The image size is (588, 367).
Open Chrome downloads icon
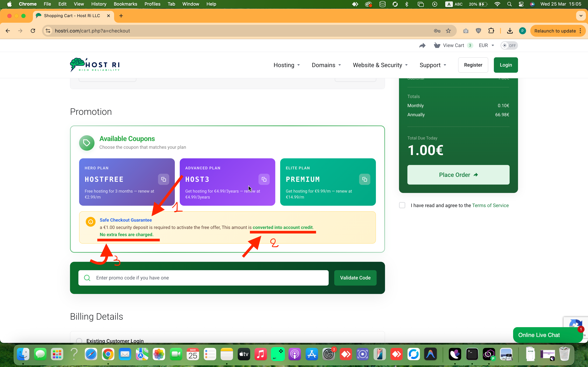[x=510, y=31]
